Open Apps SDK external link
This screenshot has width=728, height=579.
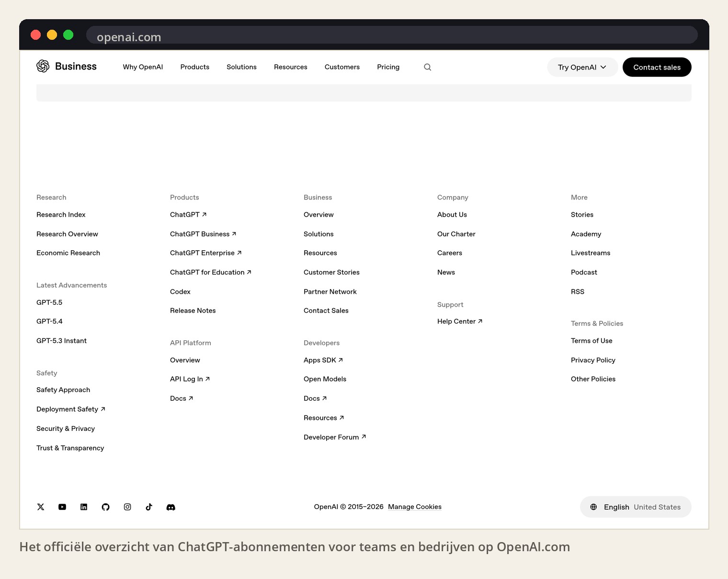323,360
